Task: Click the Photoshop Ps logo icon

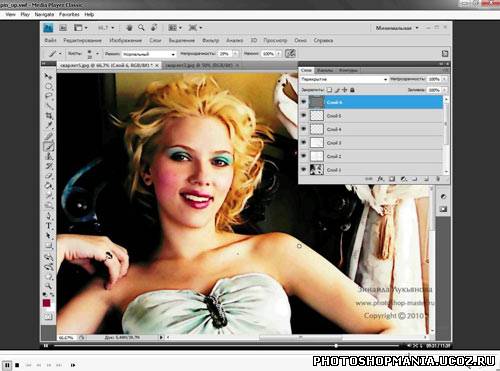Action: pos(48,28)
